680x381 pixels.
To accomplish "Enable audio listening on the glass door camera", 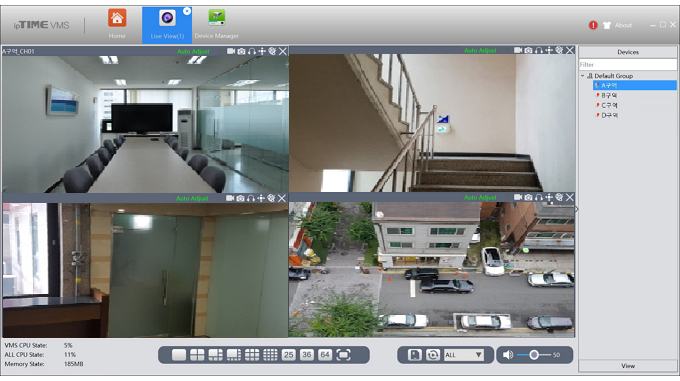I will tap(251, 198).
